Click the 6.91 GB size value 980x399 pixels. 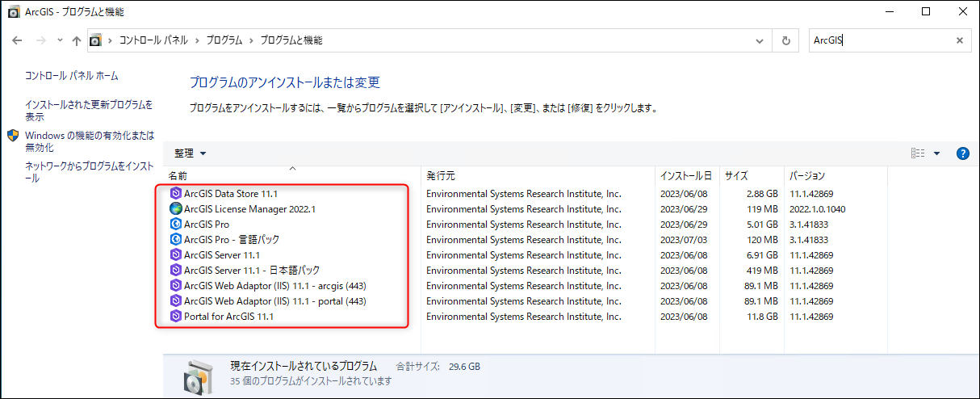click(762, 255)
